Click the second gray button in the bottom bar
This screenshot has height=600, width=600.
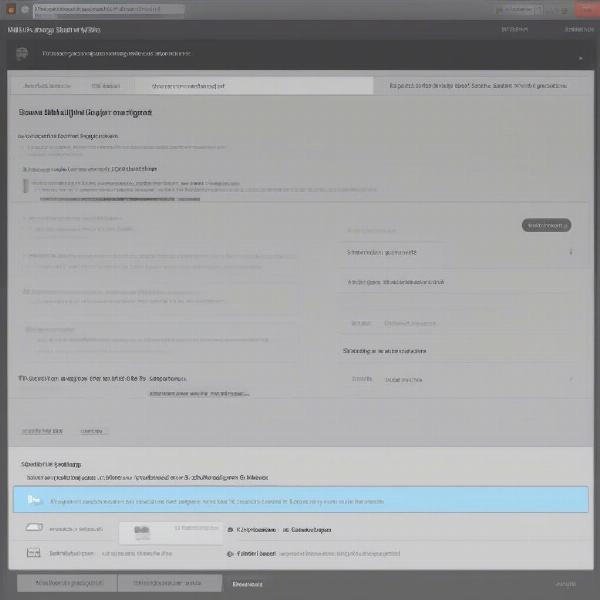170,583
